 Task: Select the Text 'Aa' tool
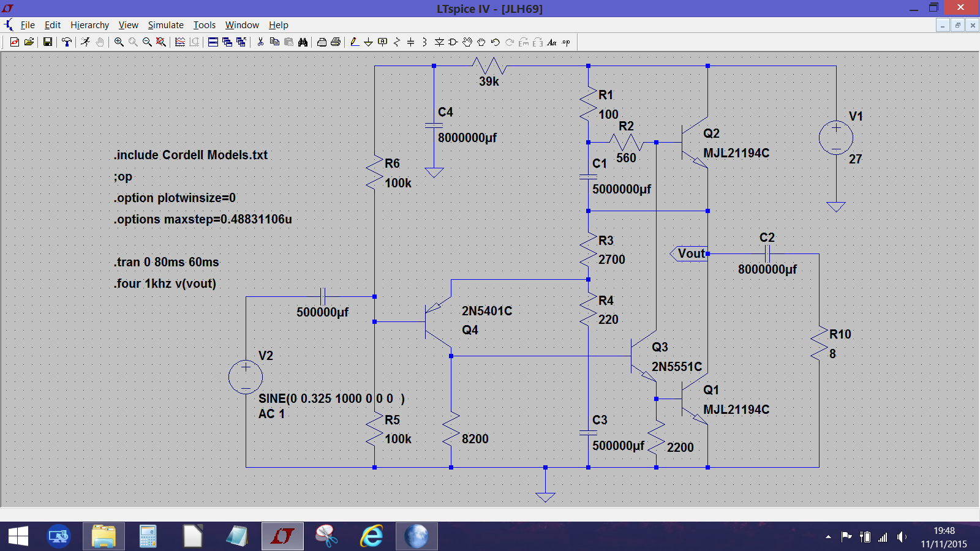tap(552, 42)
